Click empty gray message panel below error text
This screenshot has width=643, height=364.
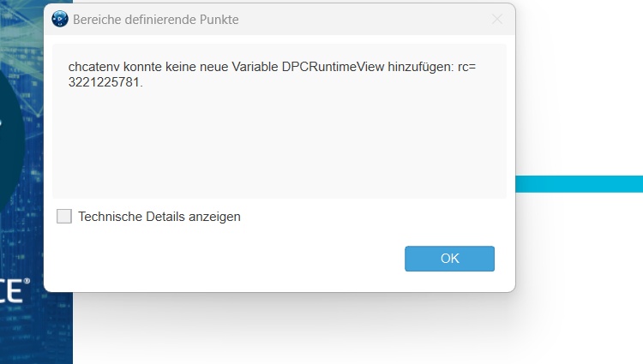pyautogui.click(x=279, y=146)
